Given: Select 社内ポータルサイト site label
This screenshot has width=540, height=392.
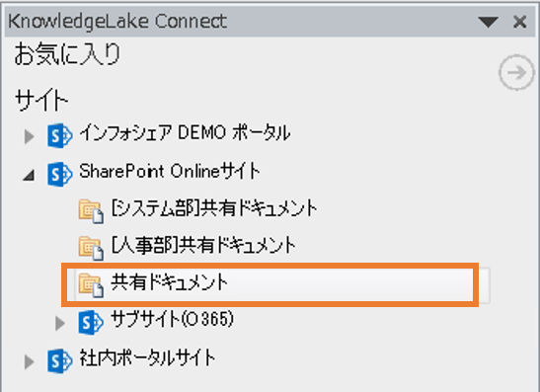Looking at the screenshot, I should coord(147,357).
